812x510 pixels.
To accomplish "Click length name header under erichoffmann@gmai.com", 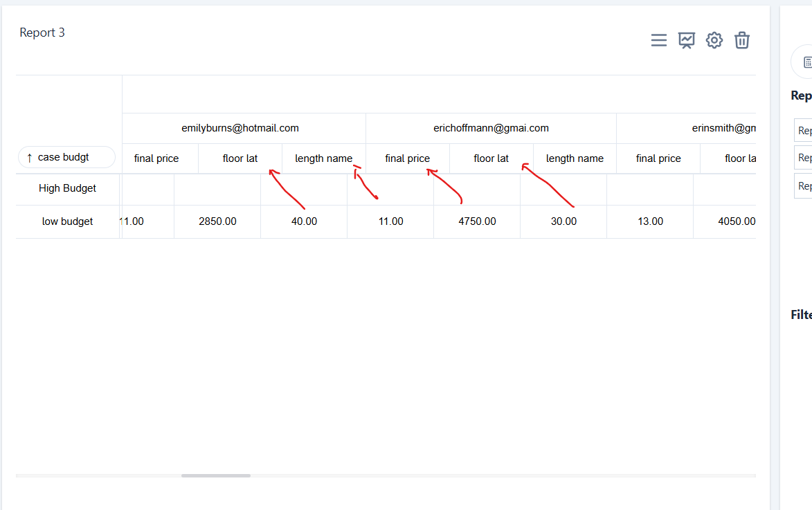I will click(x=575, y=158).
